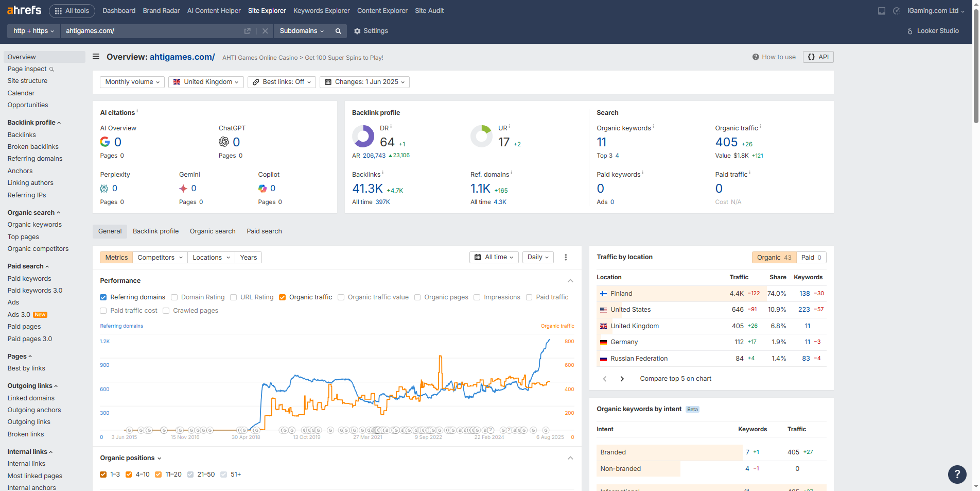Open the API button
Viewport: 980px width, 491px height.
point(818,57)
